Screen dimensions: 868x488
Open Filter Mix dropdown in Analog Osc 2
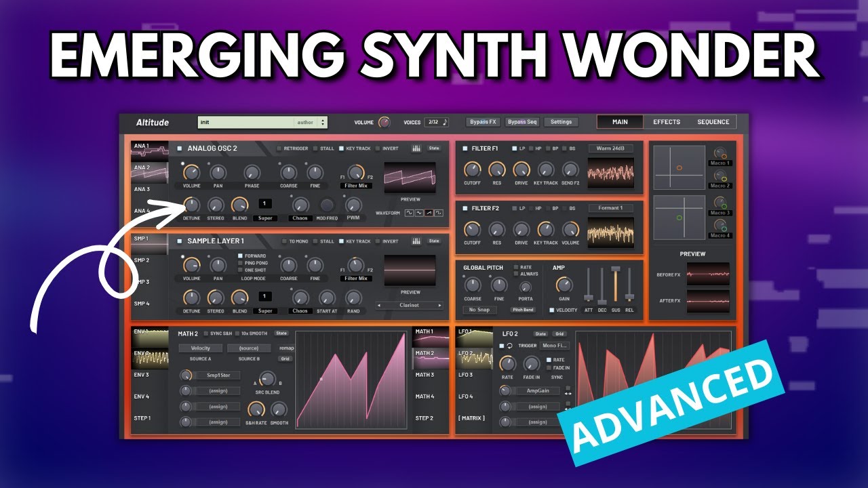point(357,186)
